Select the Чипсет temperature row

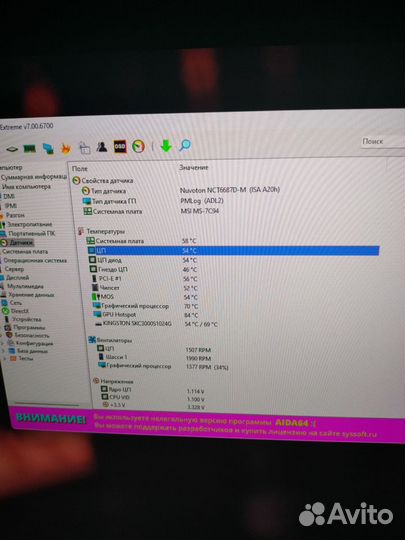(x=106, y=288)
